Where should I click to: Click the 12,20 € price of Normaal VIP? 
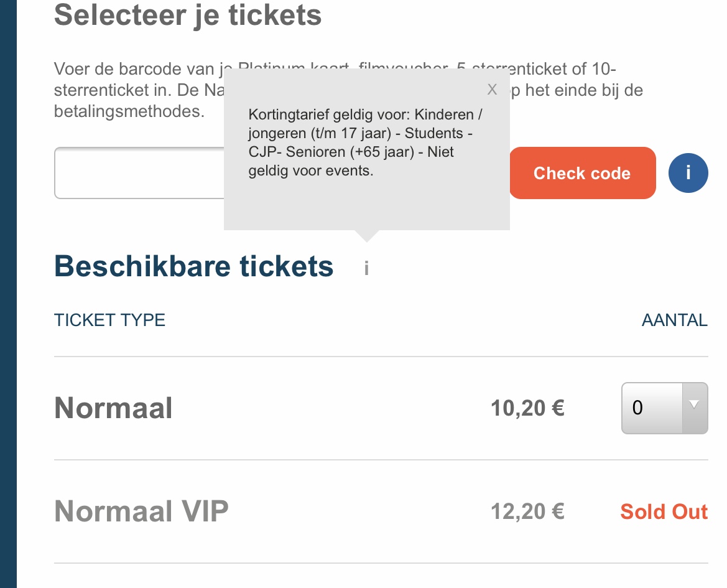pyautogui.click(x=527, y=511)
